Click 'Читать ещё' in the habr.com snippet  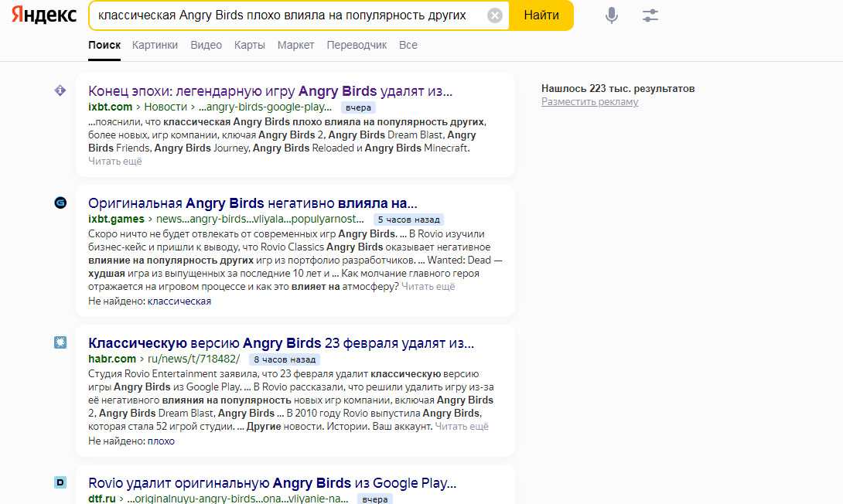click(x=462, y=426)
